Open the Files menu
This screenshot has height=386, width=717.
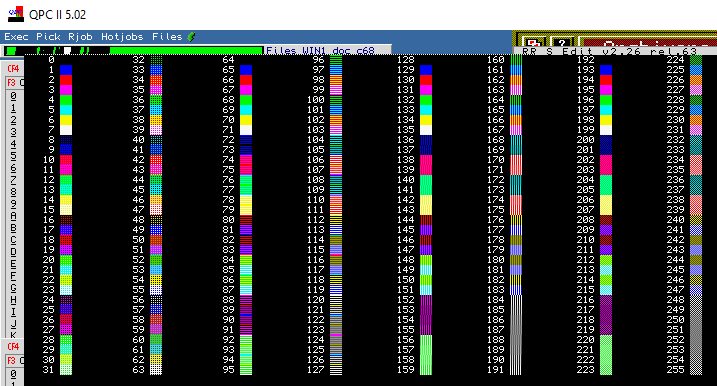167,37
